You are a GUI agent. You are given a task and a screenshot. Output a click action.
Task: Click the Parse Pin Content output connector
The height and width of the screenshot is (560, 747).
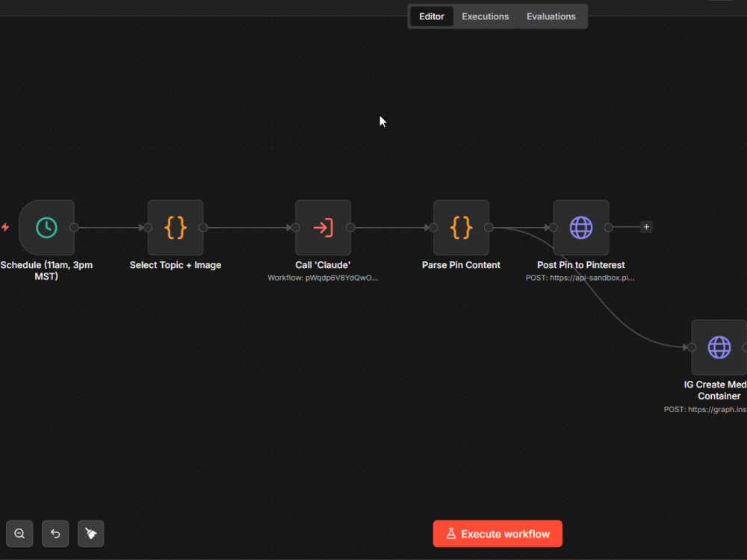489,228
